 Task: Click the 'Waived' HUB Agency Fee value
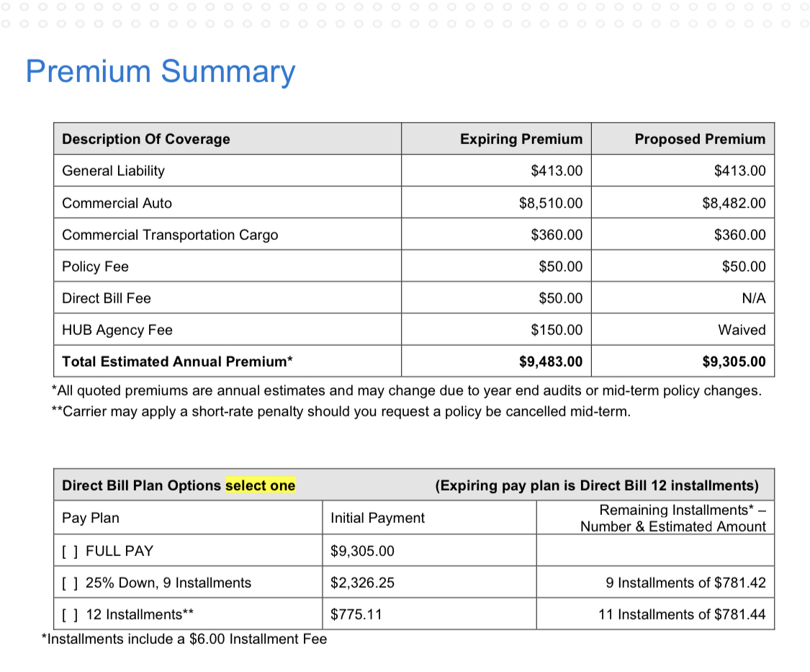742,330
